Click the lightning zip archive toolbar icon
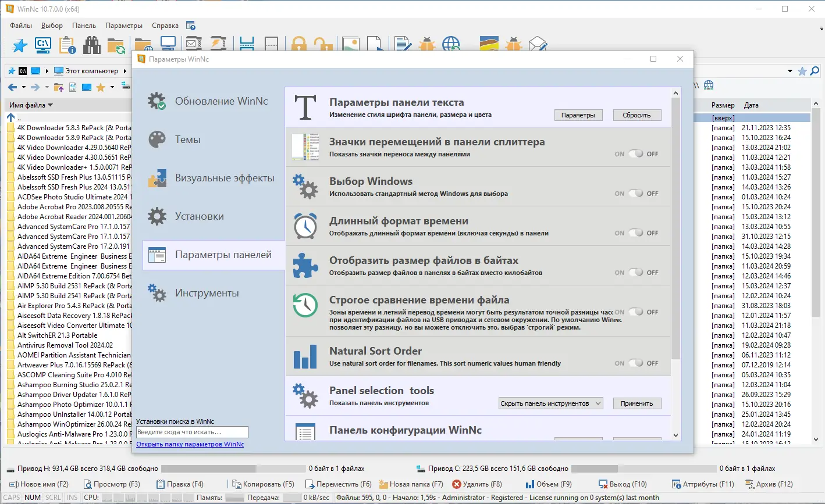This screenshot has height=504, width=825. tap(218, 44)
